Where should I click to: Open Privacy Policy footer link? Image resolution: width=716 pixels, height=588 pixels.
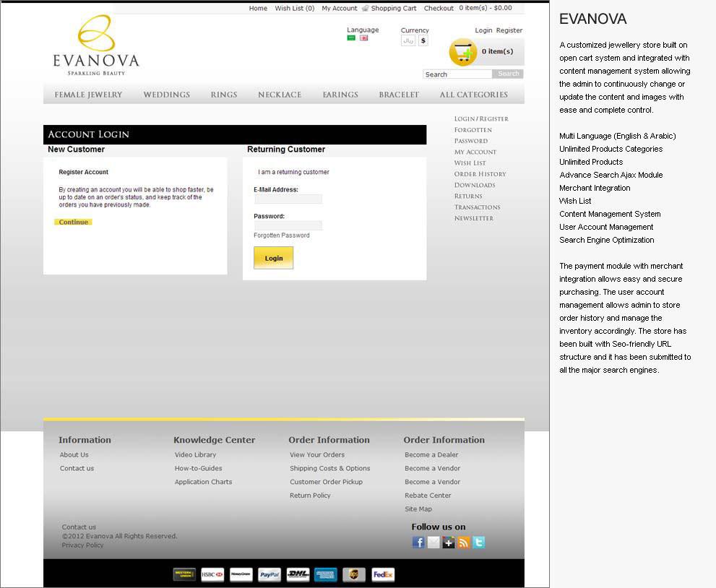(x=82, y=545)
